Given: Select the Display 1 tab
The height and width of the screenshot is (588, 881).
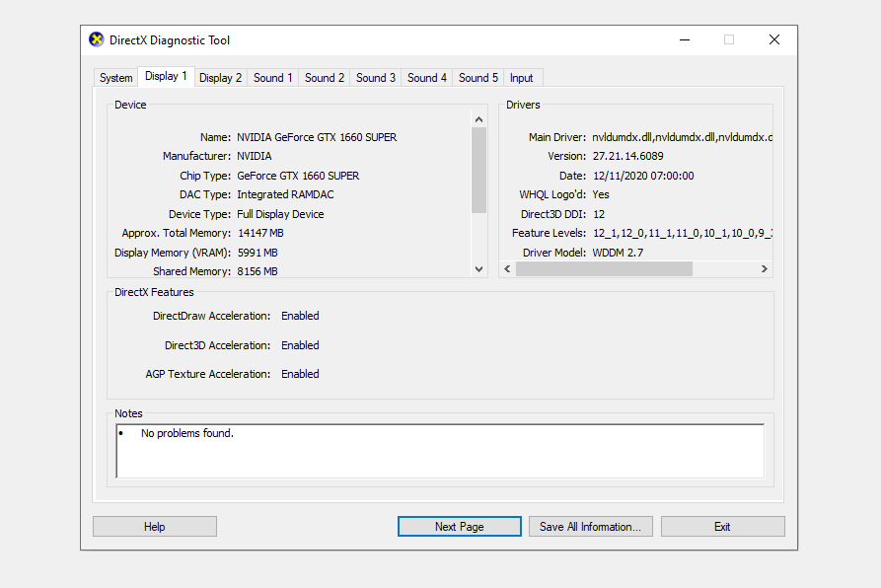Looking at the screenshot, I should 166,76.
